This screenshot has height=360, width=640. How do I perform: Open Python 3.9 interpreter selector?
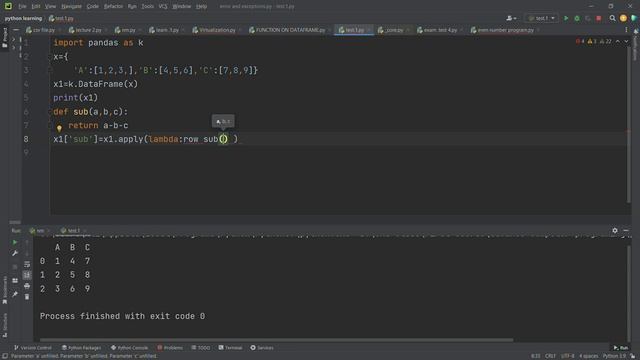(x=614, y=356)
